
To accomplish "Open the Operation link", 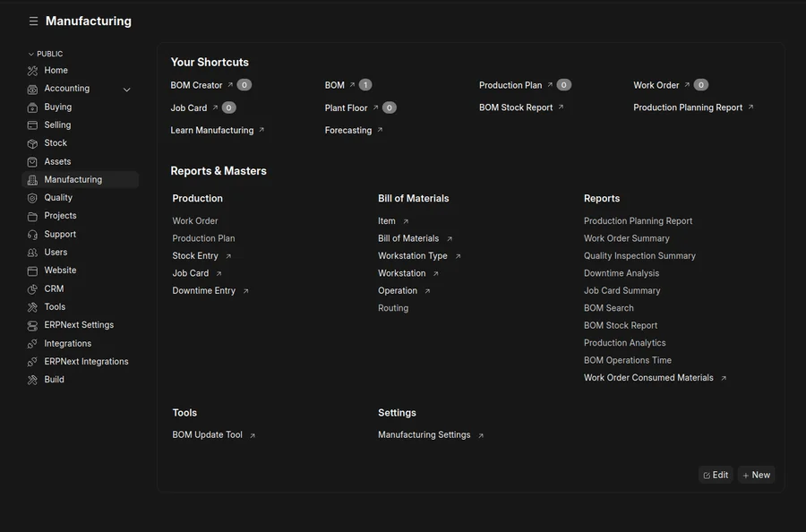I will pos(398,290).
